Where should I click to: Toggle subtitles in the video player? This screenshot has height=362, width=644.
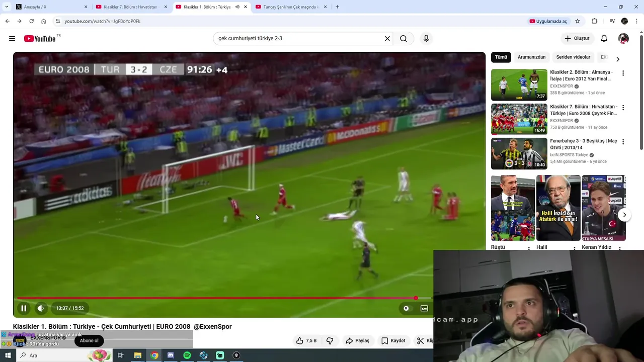[424, 308]
